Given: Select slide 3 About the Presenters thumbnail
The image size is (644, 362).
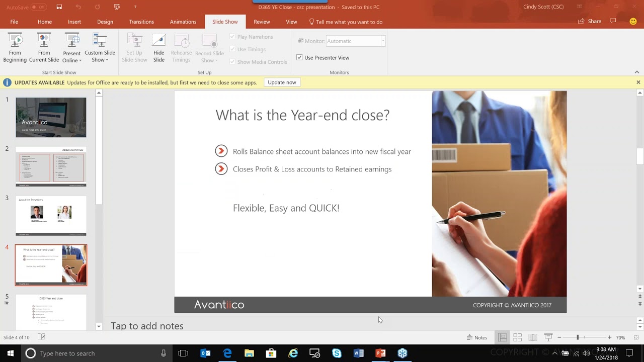Looking at the screenshot, I should [51, 216].
